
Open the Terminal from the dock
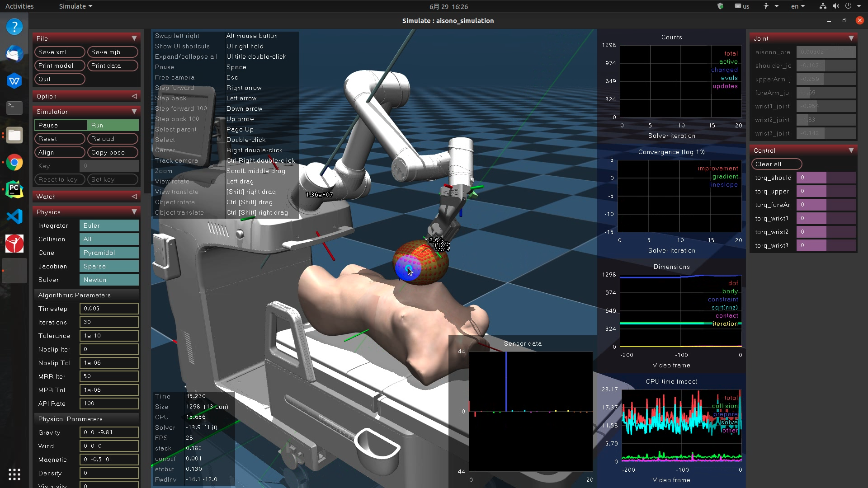coord(14,108)
